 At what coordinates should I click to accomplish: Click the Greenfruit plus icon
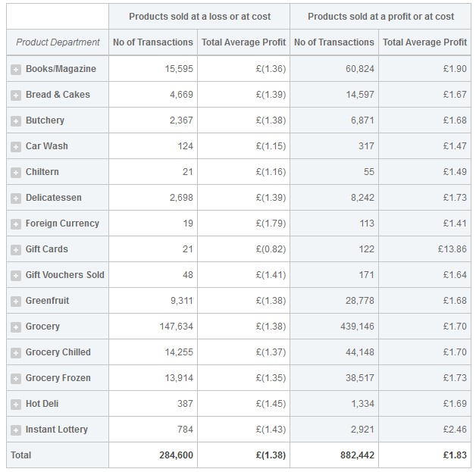tap(16, 302)
